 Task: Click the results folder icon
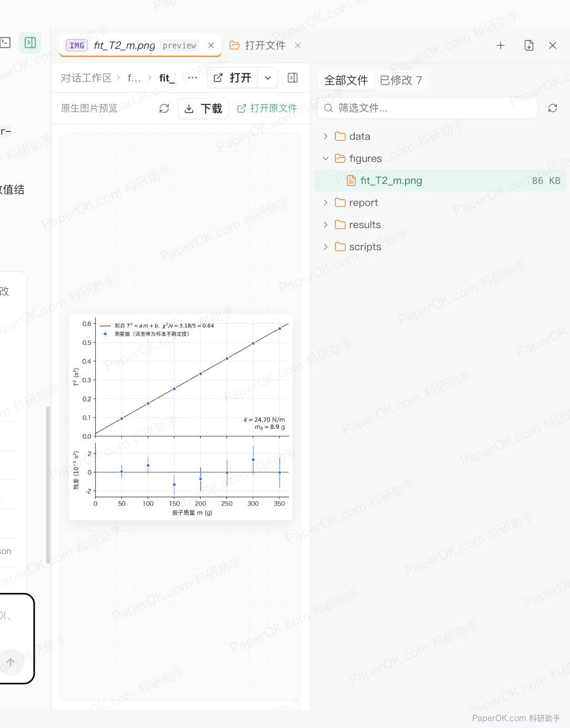(340, 224)
